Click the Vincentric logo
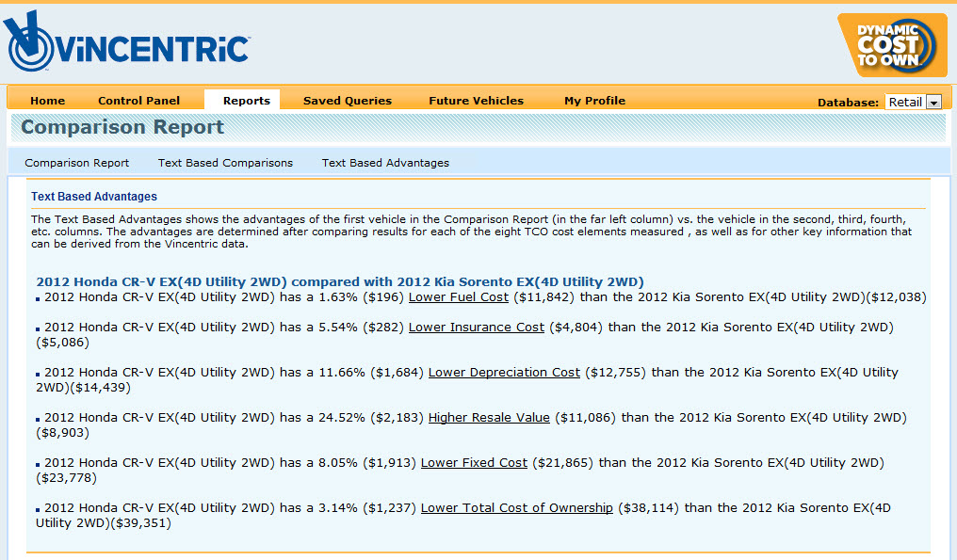 tap(126, 41)
